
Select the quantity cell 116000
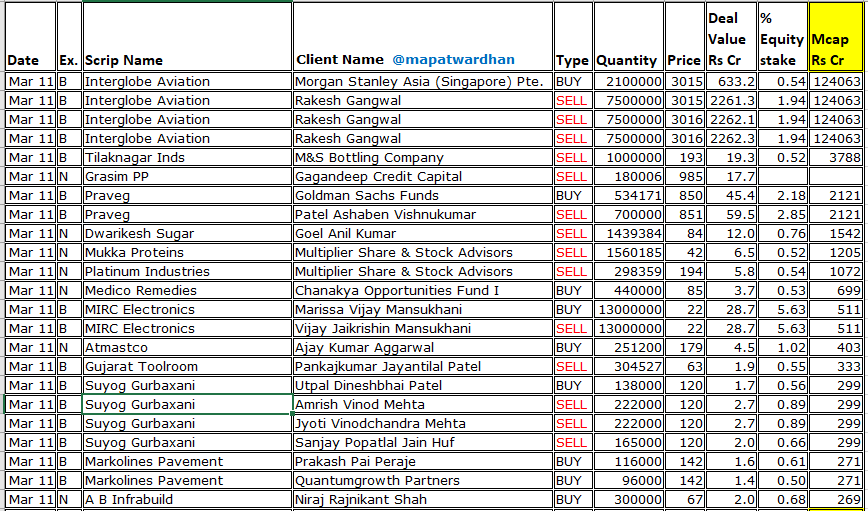628,461
